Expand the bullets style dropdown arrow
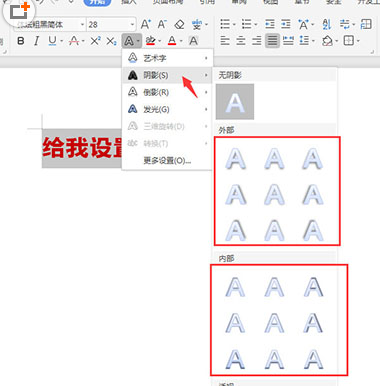The image size is (392, 386). pos(234,25)
